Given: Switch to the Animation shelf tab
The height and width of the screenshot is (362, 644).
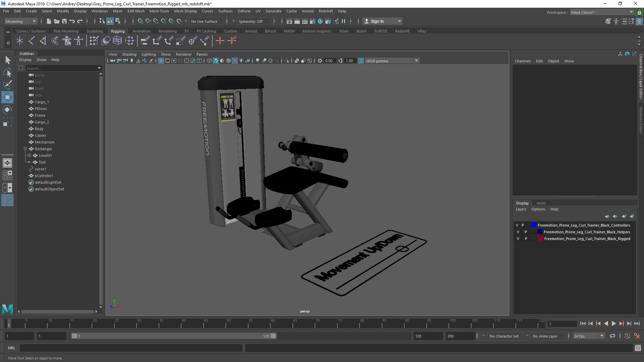Looking at the screenshot, I should [142, 31].
